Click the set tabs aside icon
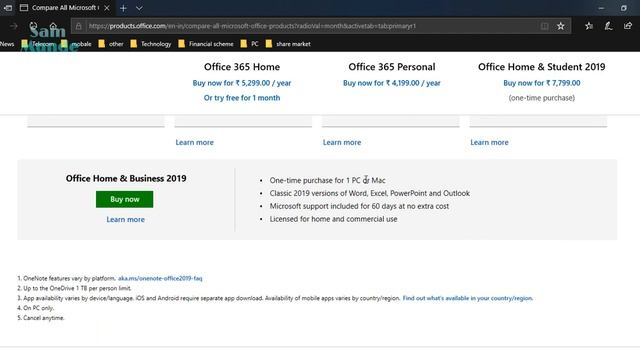This screenshot has width=640, height=360. (7, 8)
